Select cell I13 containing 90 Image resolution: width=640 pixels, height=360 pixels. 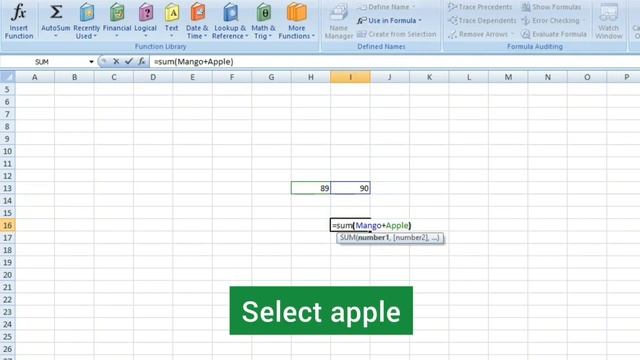(x=350, y=188)
